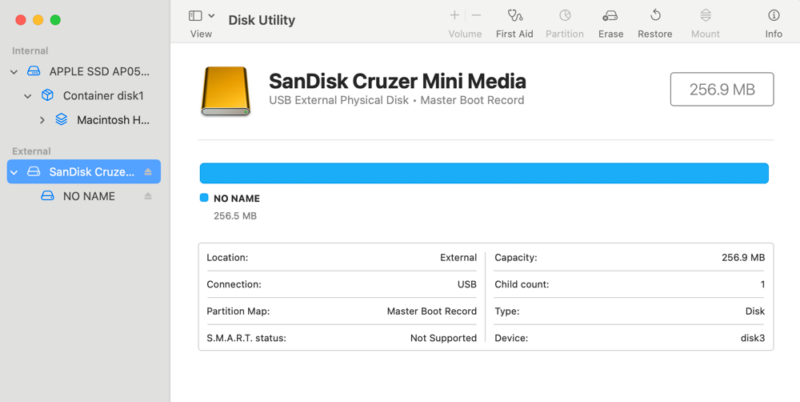Screen dimensions: 800x402
Task: Eject the NO NAME volume
Action: coord(148,196)
